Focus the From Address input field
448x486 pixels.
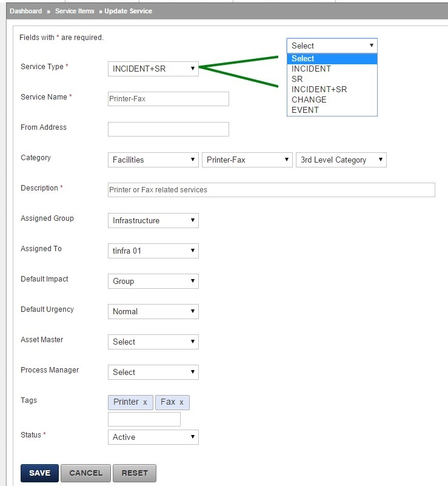(x=169, y=129)
